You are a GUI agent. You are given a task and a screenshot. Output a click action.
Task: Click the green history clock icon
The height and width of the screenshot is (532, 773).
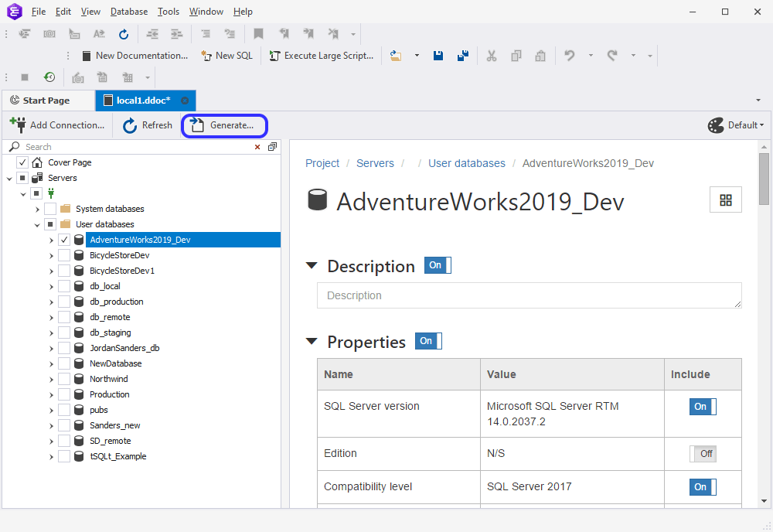click(49, 77)
